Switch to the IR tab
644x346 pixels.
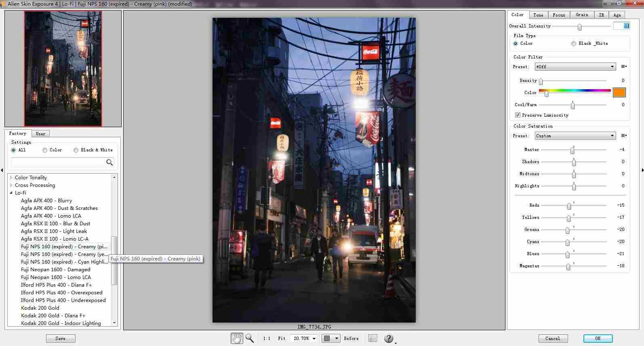(602, 15)
